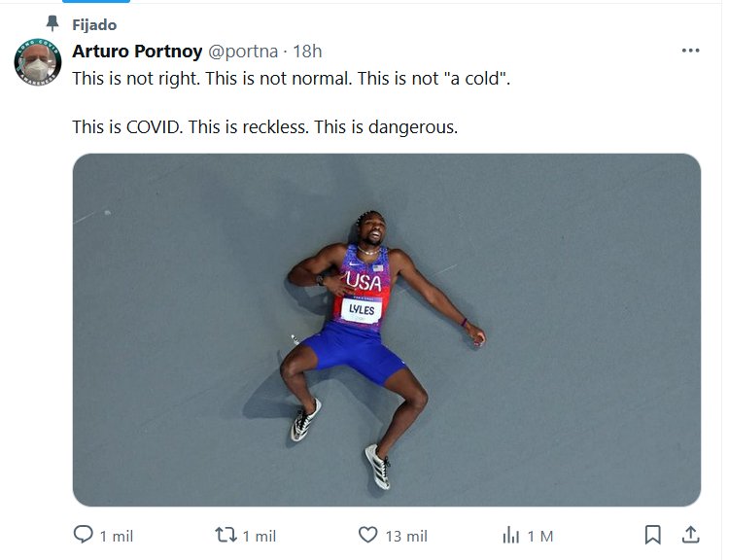Viewport: 729px width, 560px height.
Task: Click the "1 mil" reply count
Action: pos(117,536)
